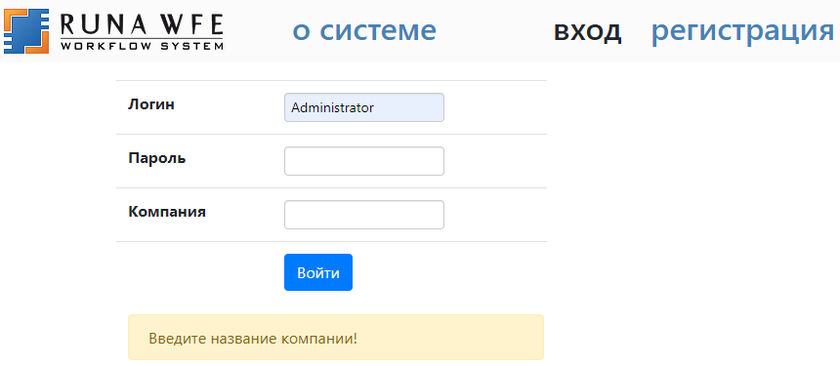Viewport: 840px width, 366px height.
Task: Open the 'о системе' page
Action: (364, 31)
